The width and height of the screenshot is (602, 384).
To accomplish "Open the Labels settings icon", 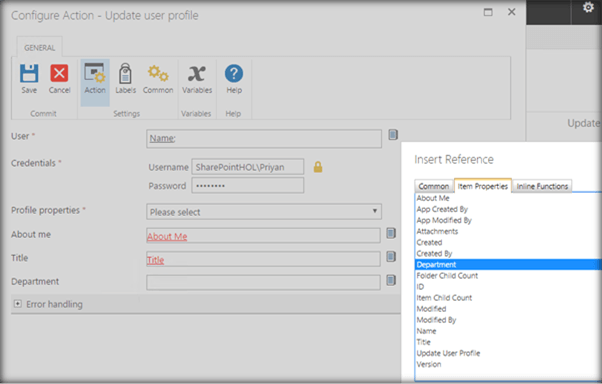I will (125, 73).
